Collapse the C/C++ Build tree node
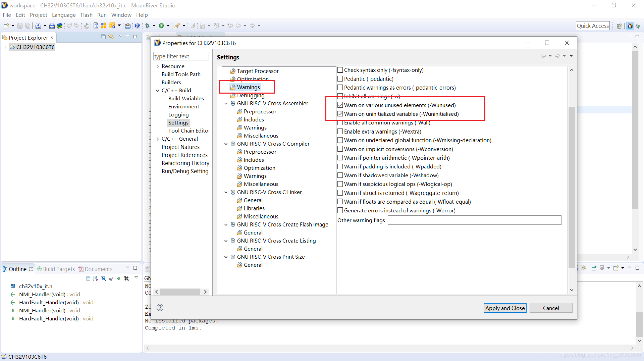This screenshot has width=644, height=361. (158, 91)
